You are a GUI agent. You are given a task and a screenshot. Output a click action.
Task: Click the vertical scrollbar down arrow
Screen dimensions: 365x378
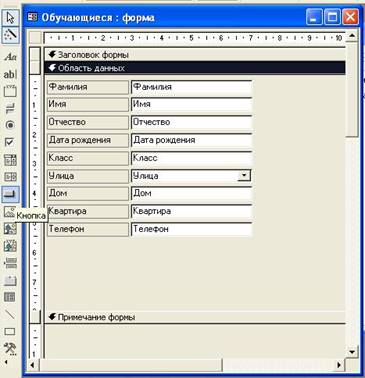[352, 352]
